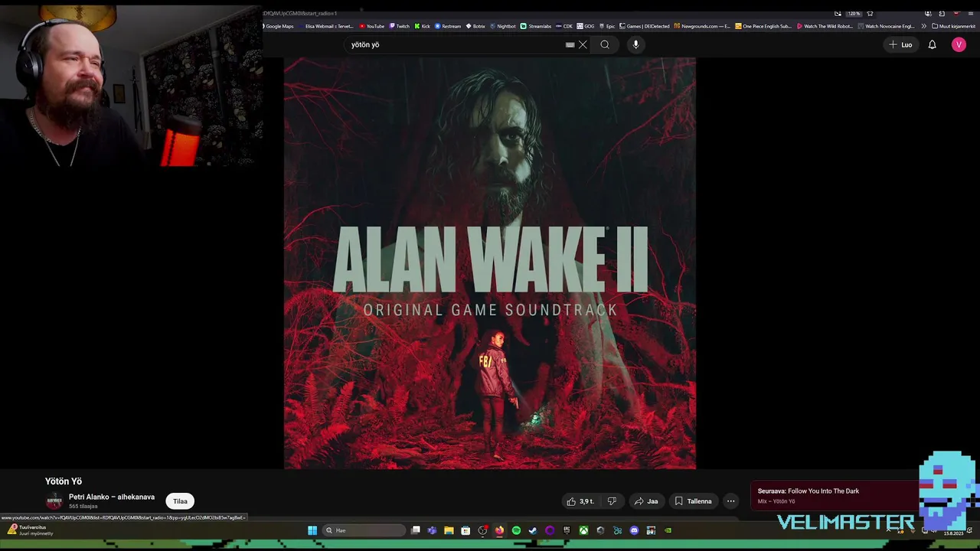The width and height of the screenshot is (980, 551).
Task: Open the Muut kirjanmerkit folder
Action: coord(953,26)
